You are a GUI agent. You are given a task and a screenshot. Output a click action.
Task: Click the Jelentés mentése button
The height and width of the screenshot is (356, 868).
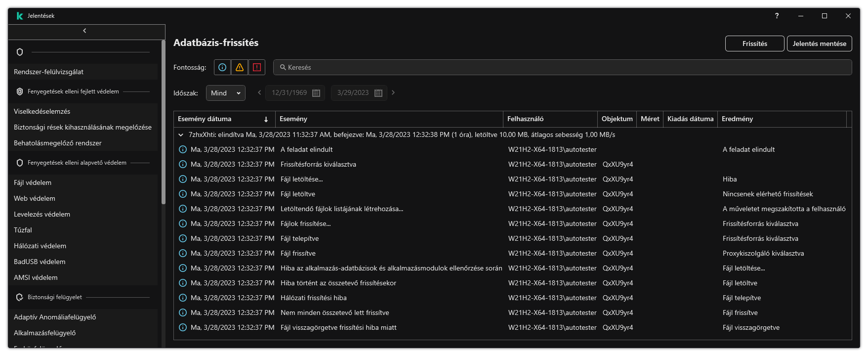(819, 44)
